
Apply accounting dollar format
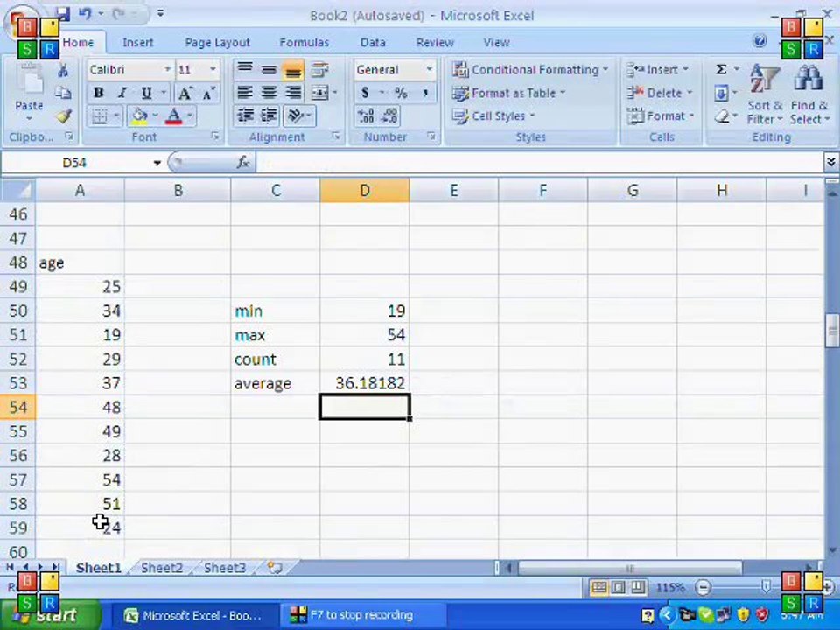[x=365, y=93]
